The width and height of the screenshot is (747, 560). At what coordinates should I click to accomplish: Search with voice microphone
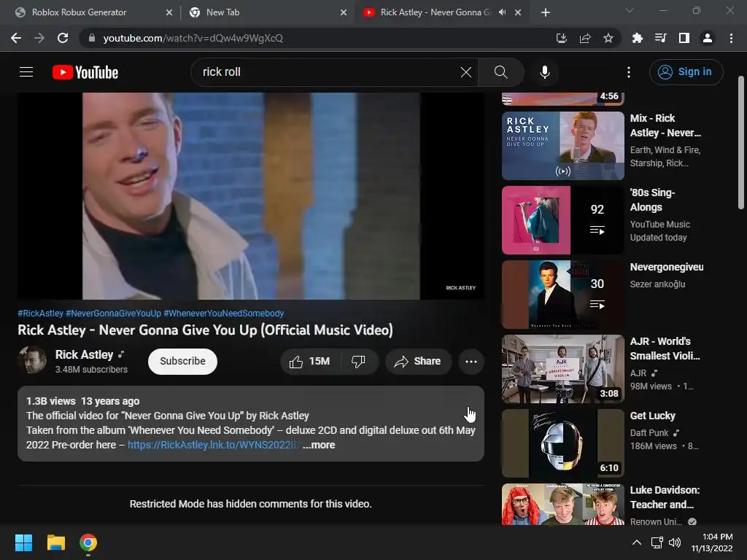(x=544, y=72)
